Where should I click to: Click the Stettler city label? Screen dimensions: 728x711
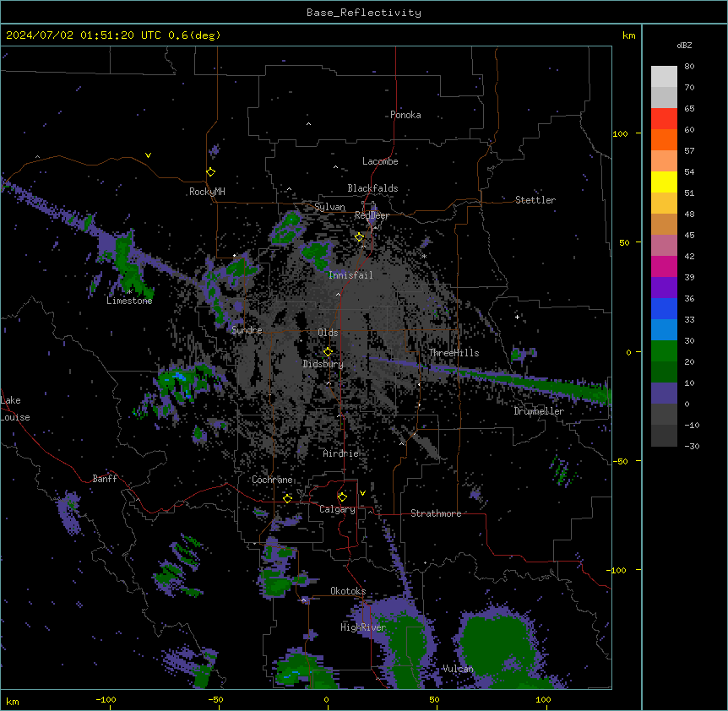pyautogui.click(x=535, y=200)
